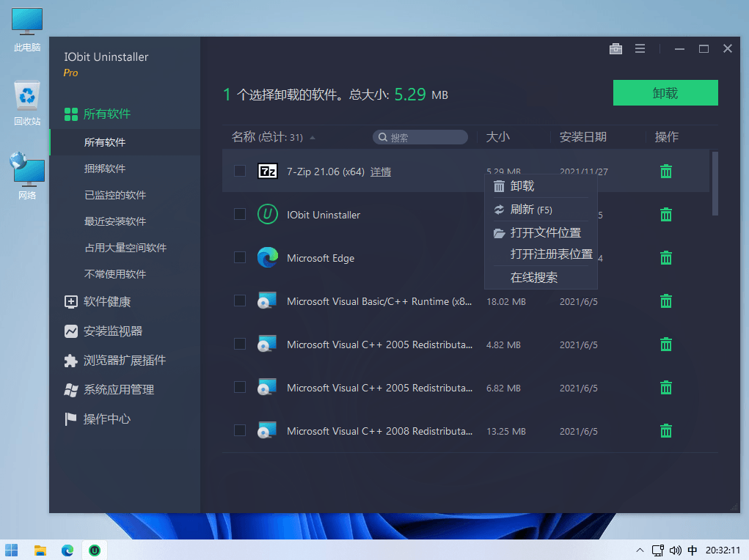Tick the checkbox for 7-Zip 21.06
Viewport: 749px width, 560px height.
click(240, 171)
